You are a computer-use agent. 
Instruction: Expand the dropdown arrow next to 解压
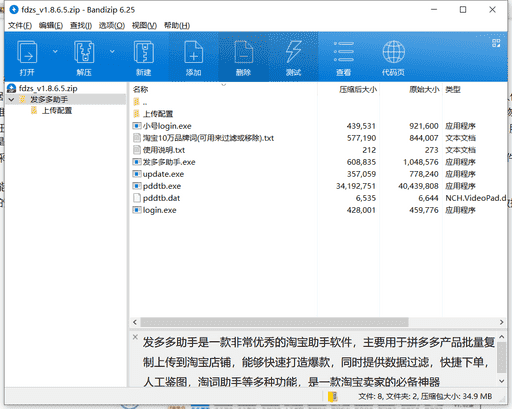(x=112, y=51)
